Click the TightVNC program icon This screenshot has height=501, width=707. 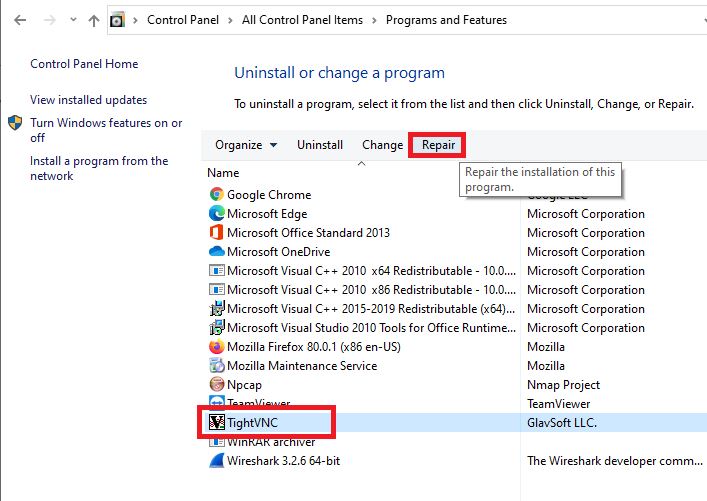click(x=216, y=423)
